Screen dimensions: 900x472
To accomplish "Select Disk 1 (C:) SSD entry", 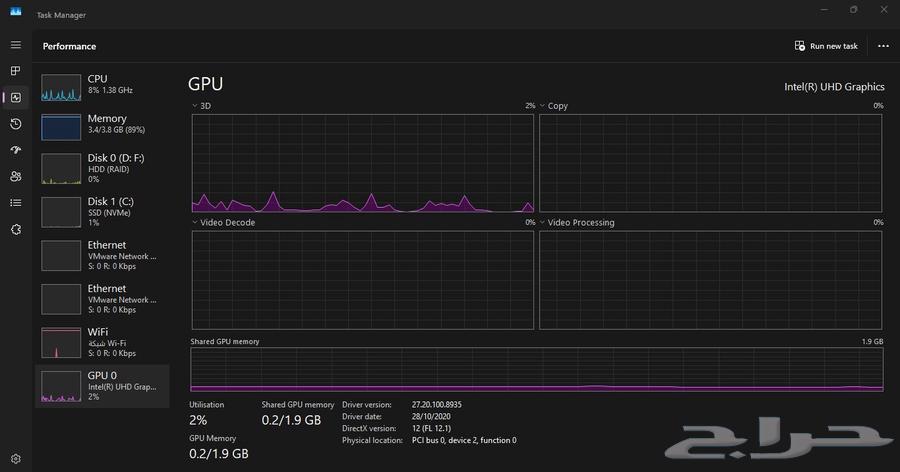I will 101,212.
